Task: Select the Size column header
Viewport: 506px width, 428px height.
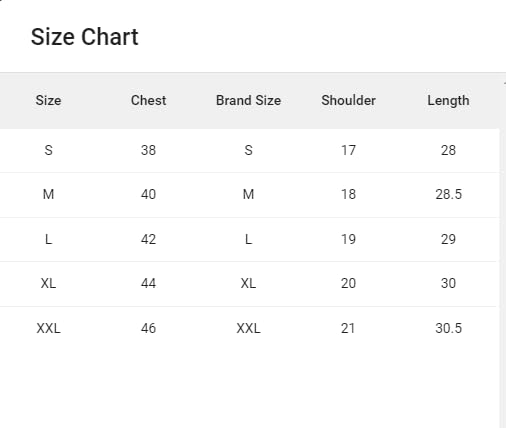Action: tap(48, 100)
